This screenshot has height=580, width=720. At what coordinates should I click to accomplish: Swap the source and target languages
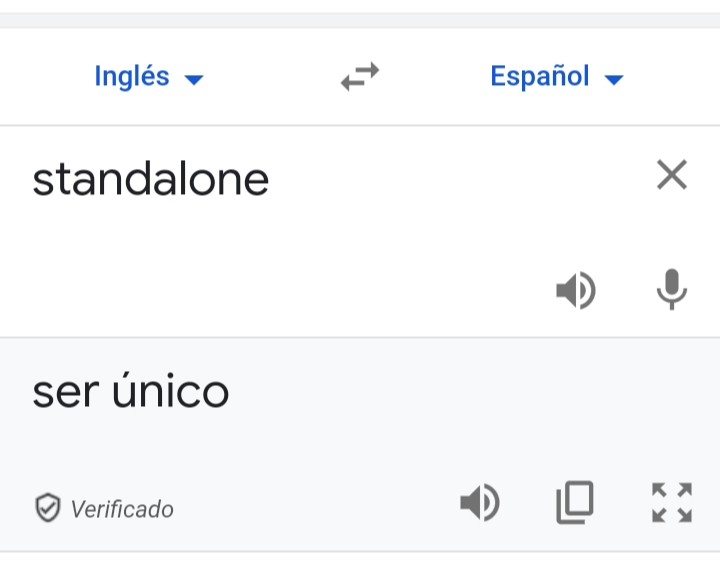pos(360,77)
